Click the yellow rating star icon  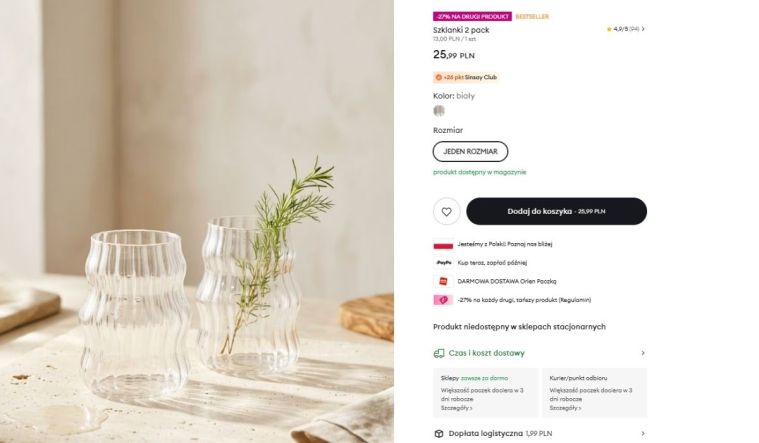[x=609, y=30]
